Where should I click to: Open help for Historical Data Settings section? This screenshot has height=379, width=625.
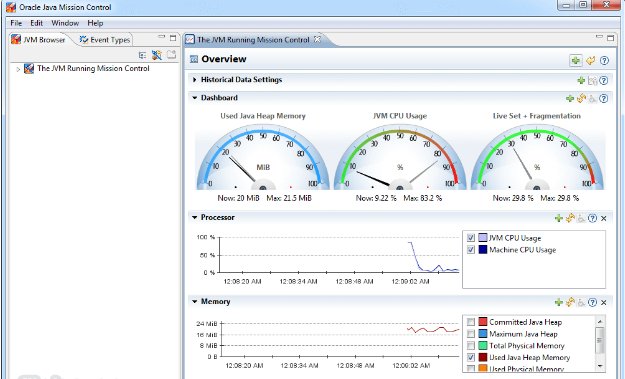click(x=604, y=81)
